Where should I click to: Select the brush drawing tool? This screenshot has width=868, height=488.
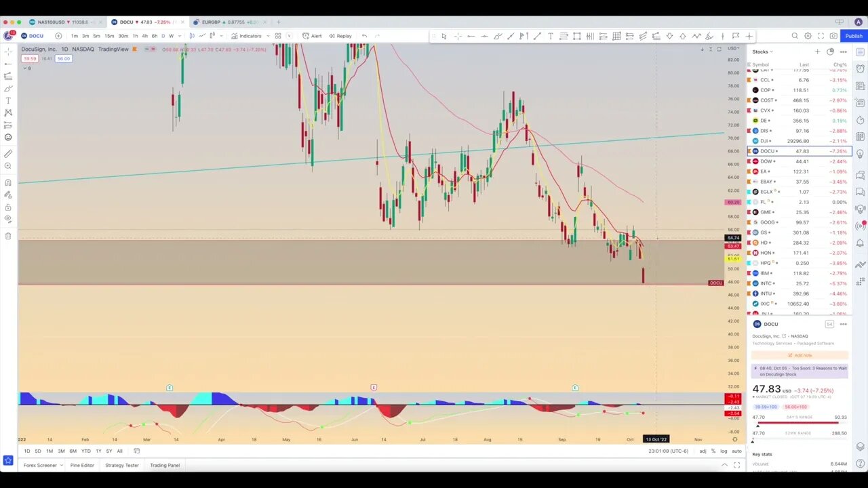tap(497, 36)
